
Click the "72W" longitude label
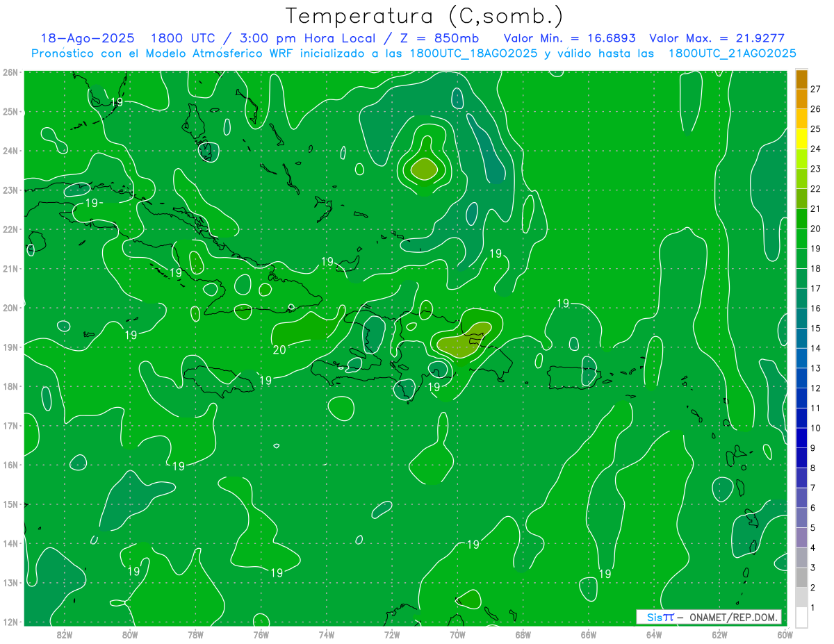click(392, 634)
